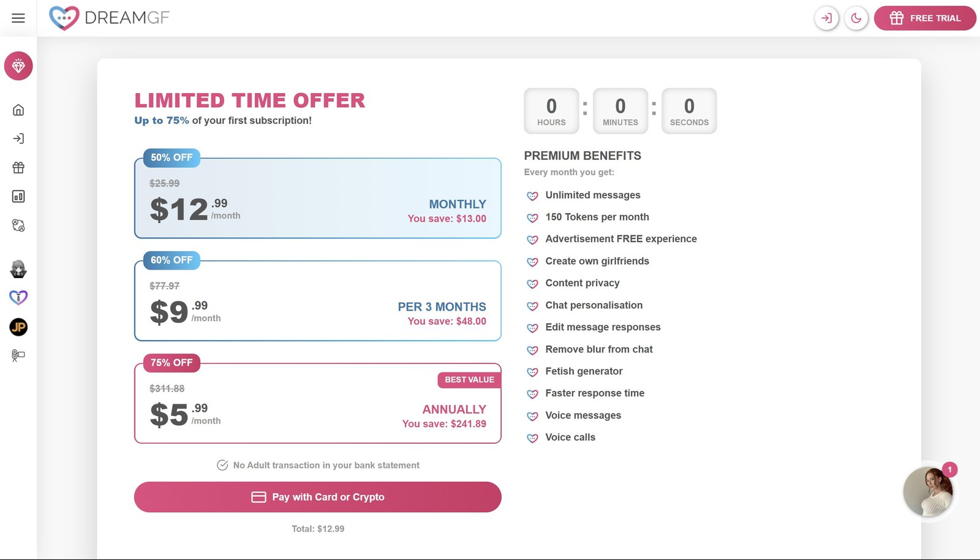This screenshot has width=980, height=560.
Task: Go to home via sidebar house icon
Action: [x=18, y=110]
